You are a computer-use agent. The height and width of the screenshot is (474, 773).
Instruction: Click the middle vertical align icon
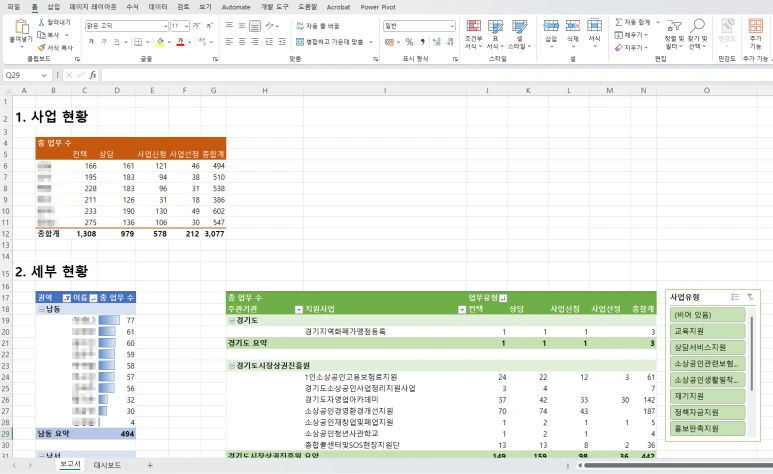pos(242,26)
